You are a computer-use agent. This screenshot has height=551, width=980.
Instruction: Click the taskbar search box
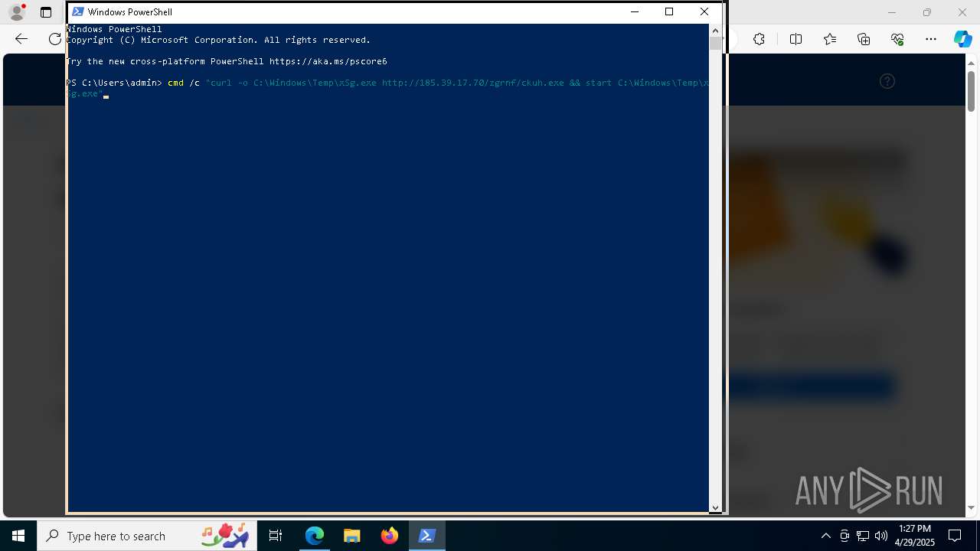click(147, 536)
